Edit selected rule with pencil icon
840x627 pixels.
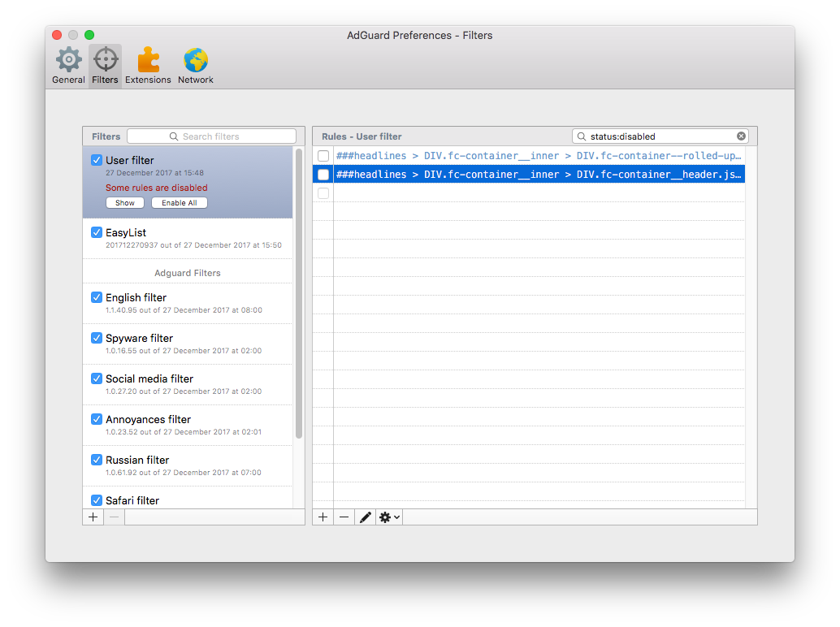coord(366,517)
